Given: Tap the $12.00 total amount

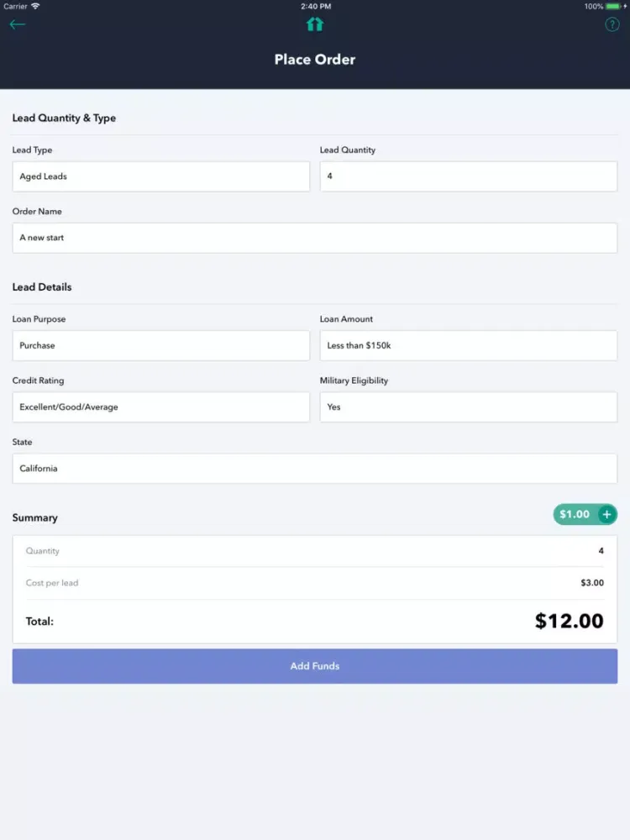Looking at the screenshot, I should click(x=569, y=621).
